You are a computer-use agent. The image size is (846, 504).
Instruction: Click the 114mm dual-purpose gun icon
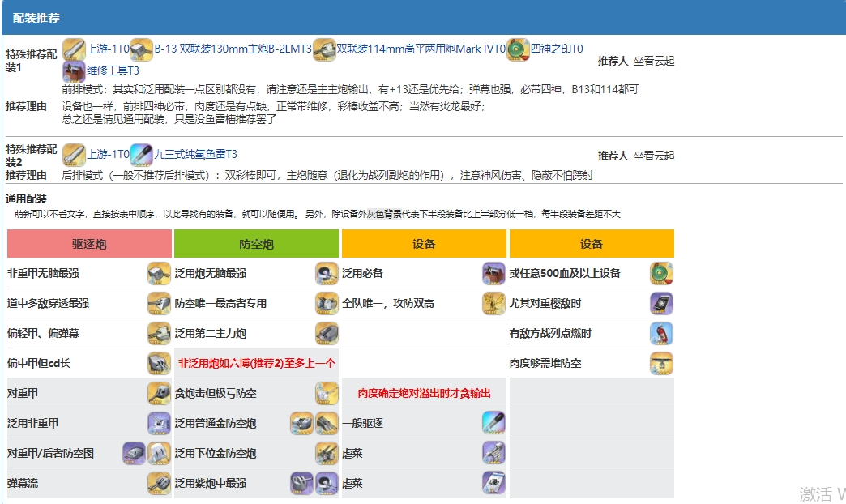(323, 49)
